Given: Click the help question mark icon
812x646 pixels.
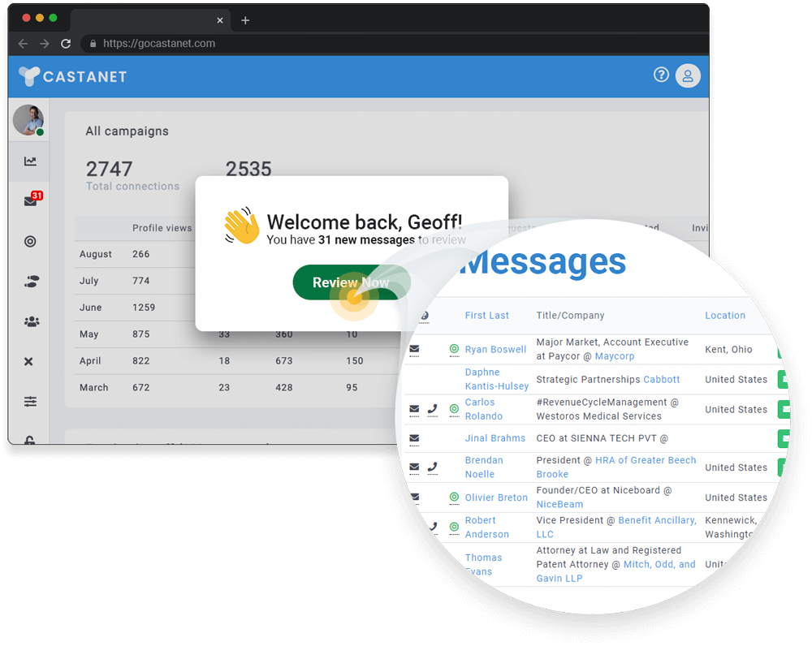Looking at the screenshot, I should coord(661,75).
